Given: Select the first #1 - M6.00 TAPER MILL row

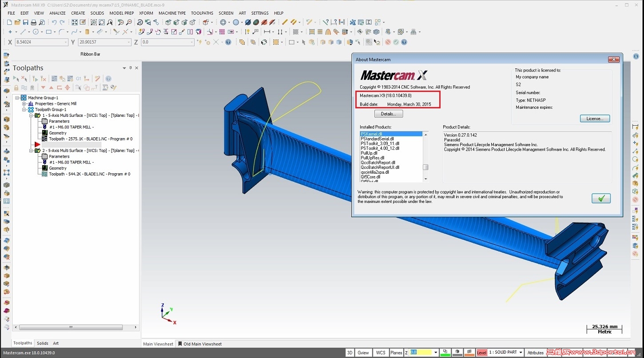Looking at the screenshot, I should click(x=71, y=127).
